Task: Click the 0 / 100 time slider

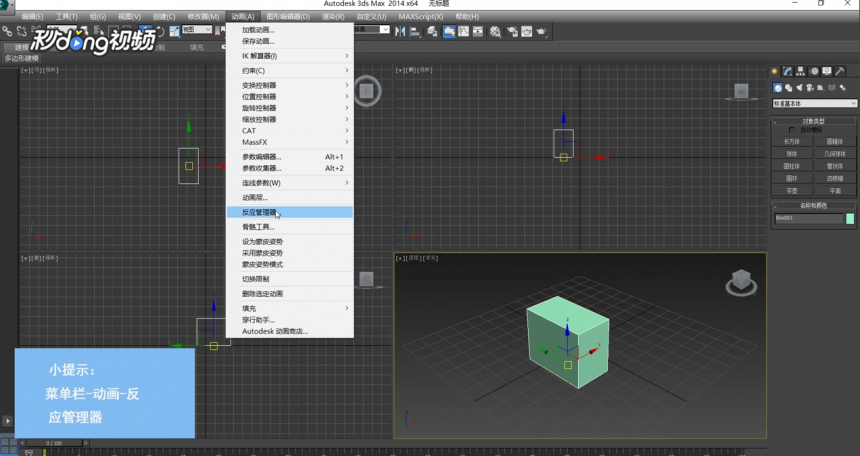Action: pos(54,443)
